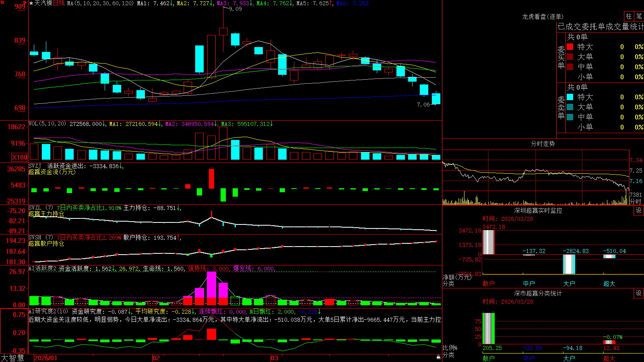Click the SVSH (7) indicator label
The image size is (644, 362).
[x=41, y=238]
